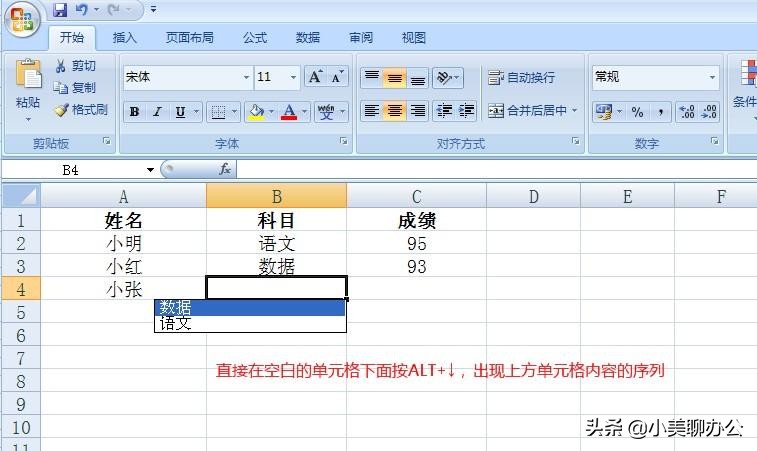Expand the 粘贴 paste options arrow
This screenshot has width=757, height=451.
(x=28, y=119)
